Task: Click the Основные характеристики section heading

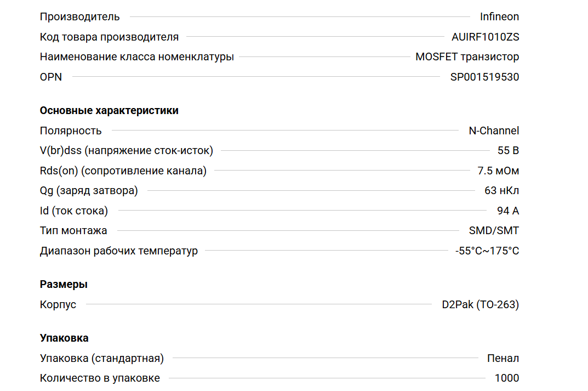Action: (x=109, y=111)
